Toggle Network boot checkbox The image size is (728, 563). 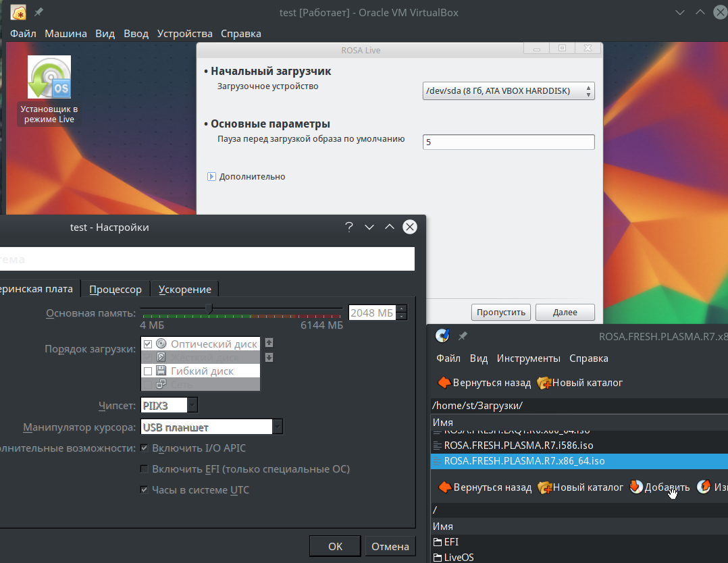pos(148,384)
